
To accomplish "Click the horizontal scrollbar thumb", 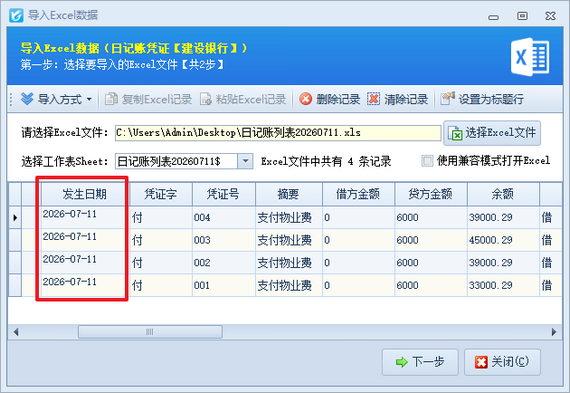I will point(150,332).
